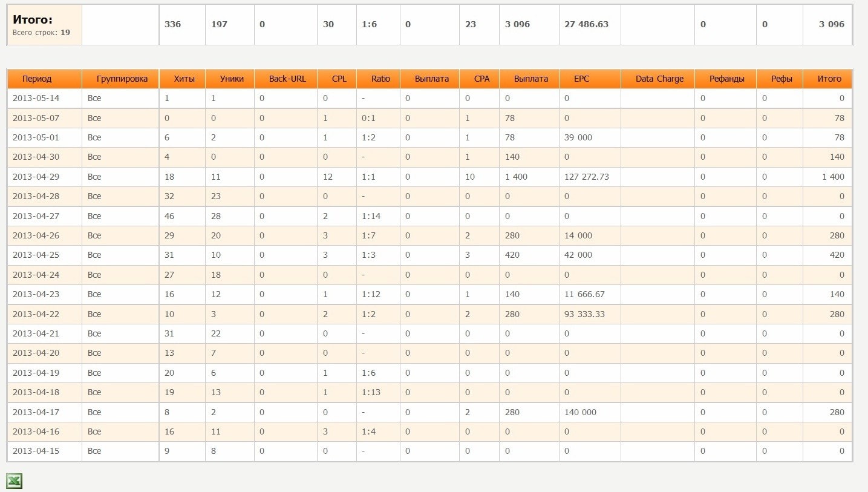Sort by the EPC column header

(x=581, y=79)
